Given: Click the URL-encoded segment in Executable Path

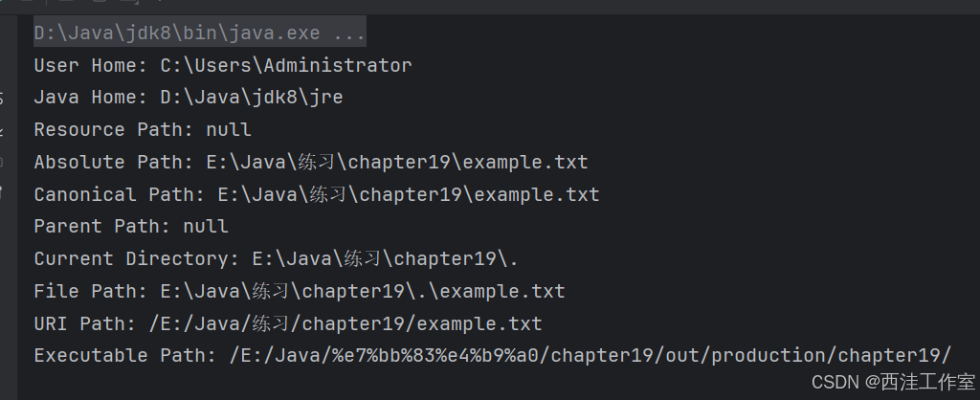Looking at the screenshot, I should [435, 355].
